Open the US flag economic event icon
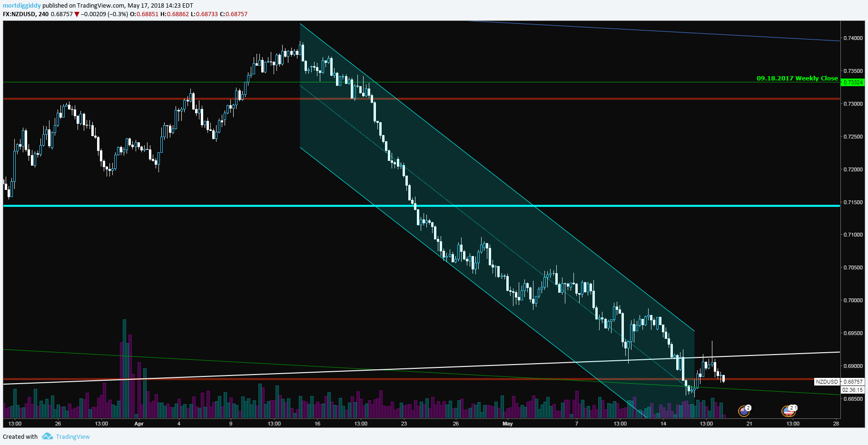The image size is (868, 445). (789, 411)
